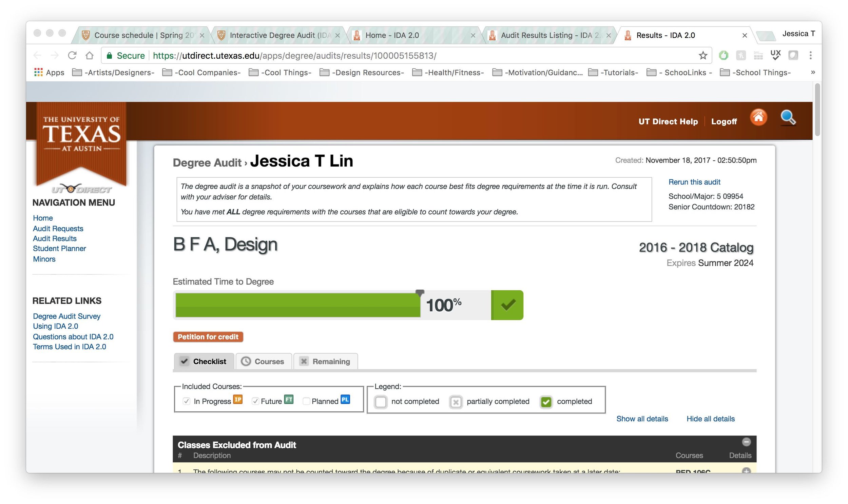Click the Logoff link in header
Viewport: 848px width, 504px height.
pyautogui.click(x=724, y=121)
